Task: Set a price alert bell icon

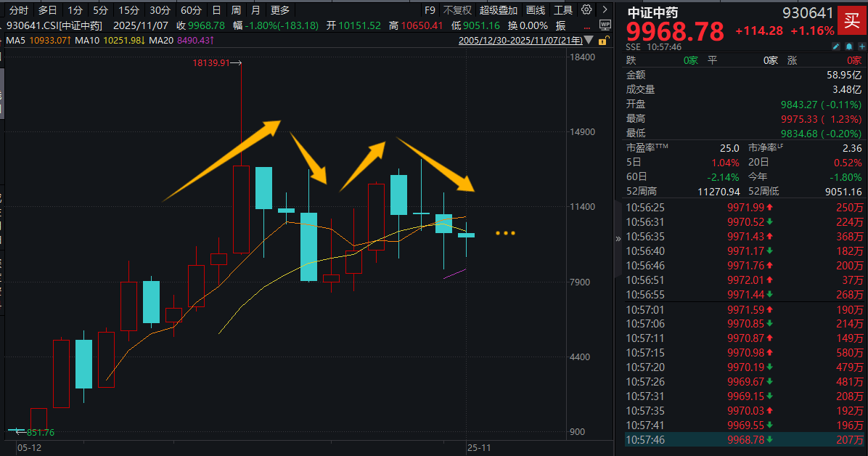Action: click(849, 47)
